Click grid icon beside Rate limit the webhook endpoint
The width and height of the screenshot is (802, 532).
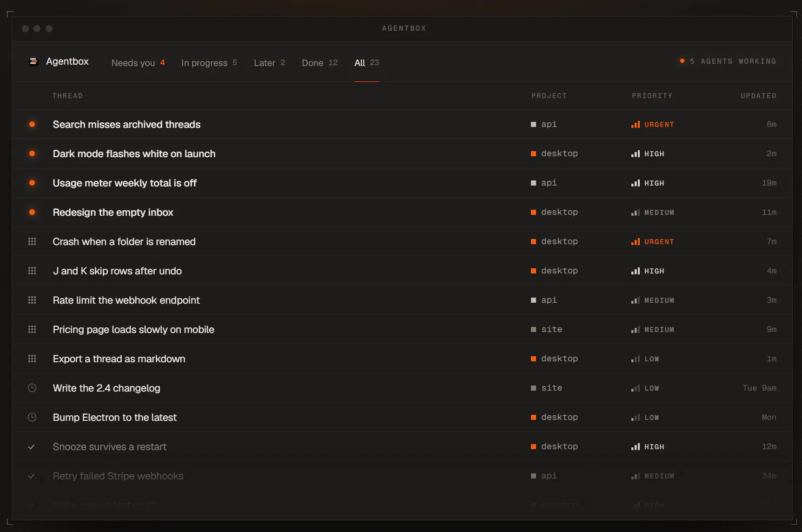point(32,300)
